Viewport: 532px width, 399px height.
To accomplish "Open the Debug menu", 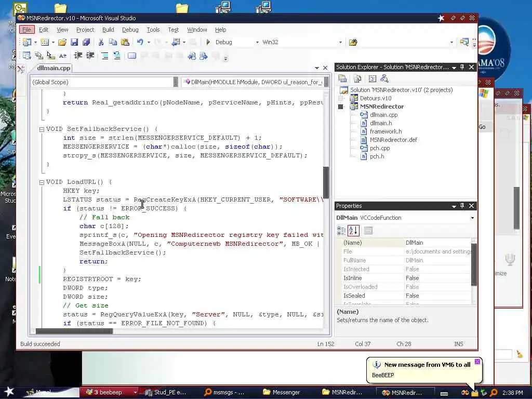I will pos(130,30).
